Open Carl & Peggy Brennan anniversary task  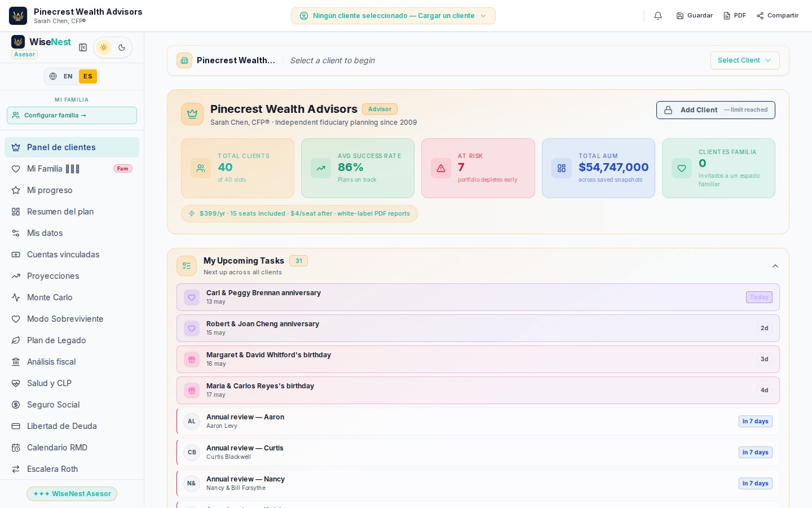pos(478,297)
